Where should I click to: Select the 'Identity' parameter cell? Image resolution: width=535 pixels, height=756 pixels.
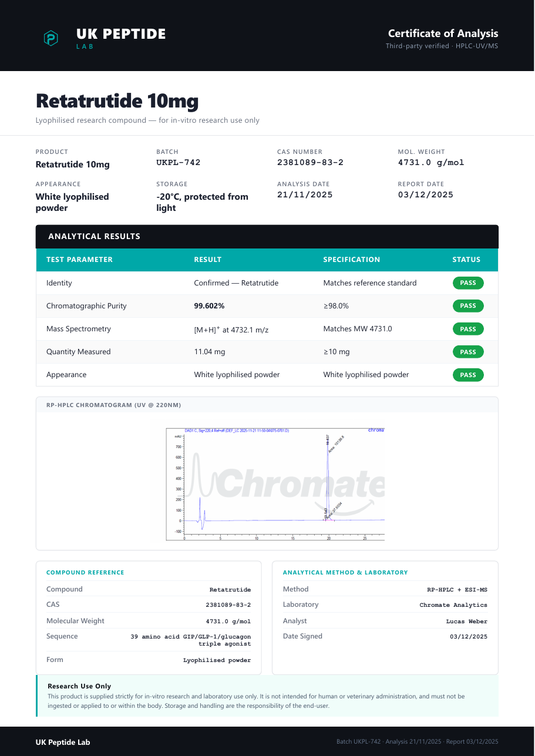(x=59, y=283)
